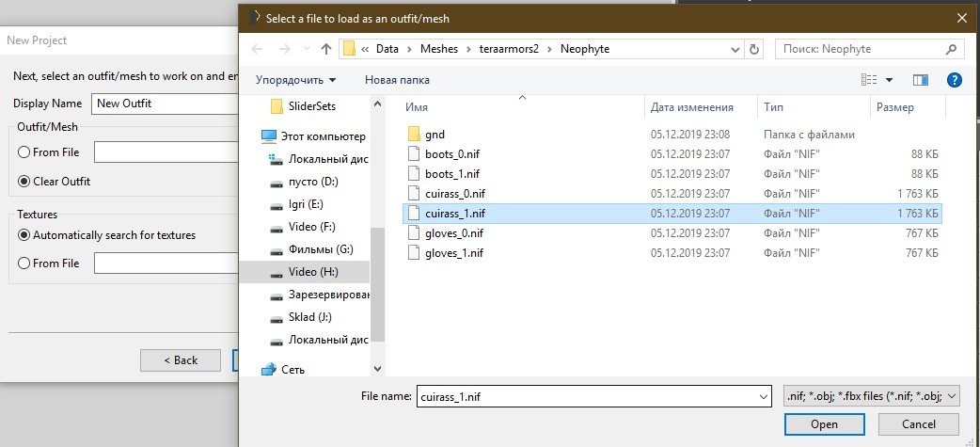Select the Clear Outfit radio button
Screen dimensions: 980x447
tap(24, 181)
